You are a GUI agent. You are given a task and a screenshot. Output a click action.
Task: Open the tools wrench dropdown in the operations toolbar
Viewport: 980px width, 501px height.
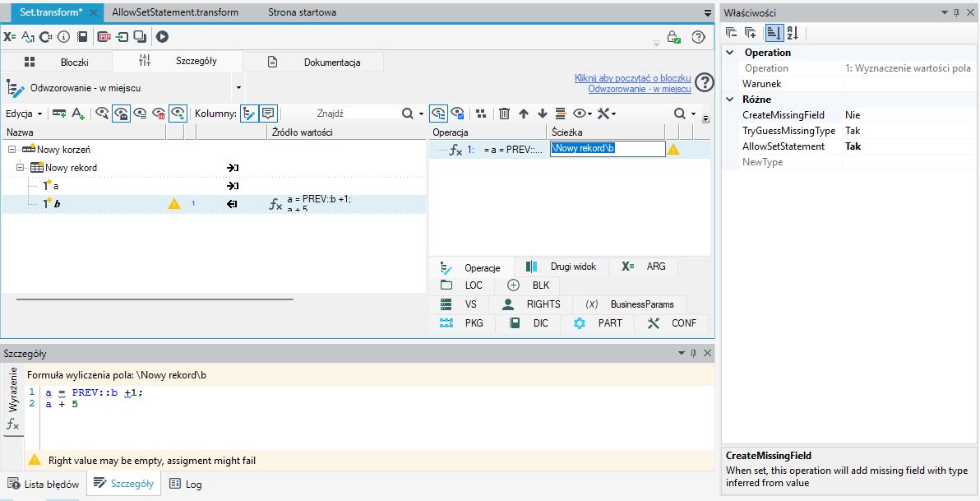click(x=606, y=114)
